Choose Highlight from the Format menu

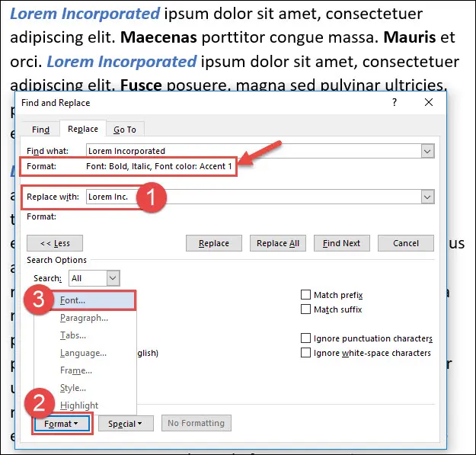85,405
